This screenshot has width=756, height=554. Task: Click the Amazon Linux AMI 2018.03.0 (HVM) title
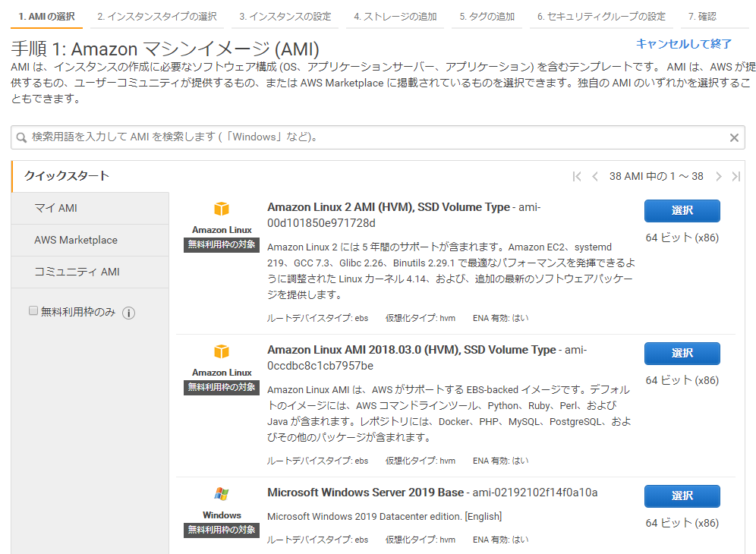pyautogui.click(x=411, y=350)
